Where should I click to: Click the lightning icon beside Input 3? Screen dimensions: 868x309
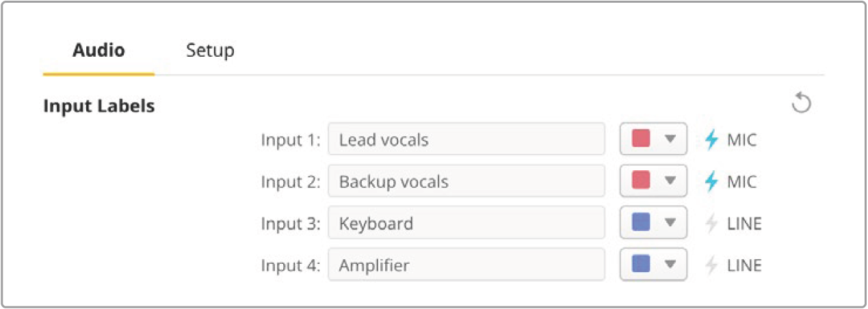(712, 224)
